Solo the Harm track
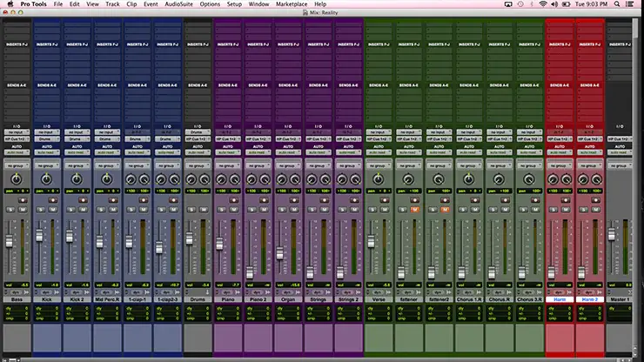 553,210
